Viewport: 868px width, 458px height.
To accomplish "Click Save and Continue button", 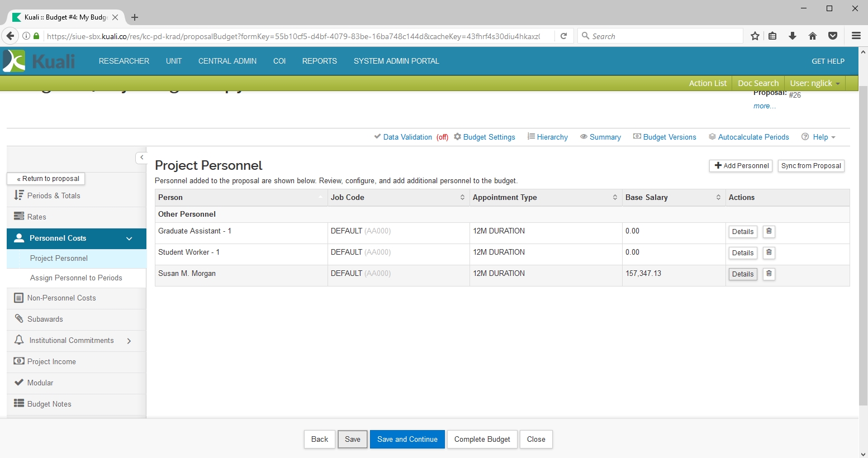I will pyautogui.click(x=407, y=440).
